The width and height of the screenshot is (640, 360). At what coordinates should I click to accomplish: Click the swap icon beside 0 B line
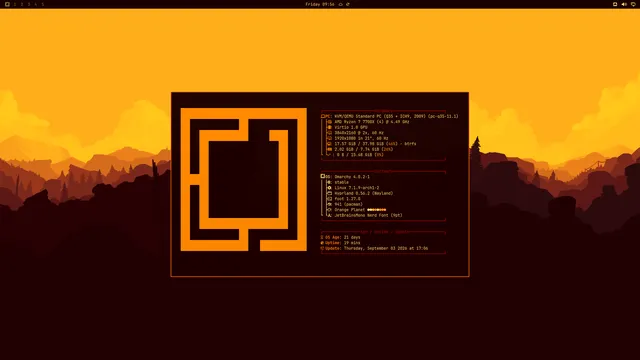coord(329,155)
